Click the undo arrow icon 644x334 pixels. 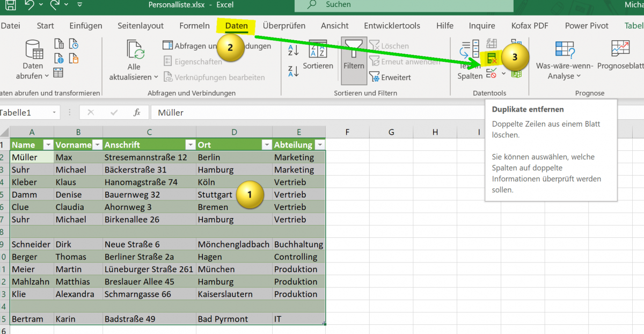30,5
